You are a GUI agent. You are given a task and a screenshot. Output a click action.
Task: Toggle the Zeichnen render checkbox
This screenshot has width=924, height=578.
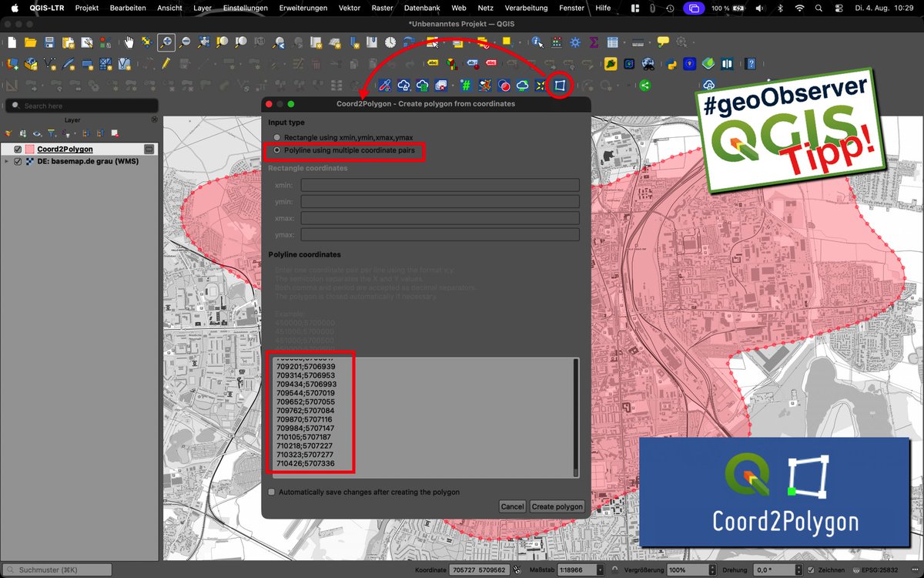(x=811, y=570)
